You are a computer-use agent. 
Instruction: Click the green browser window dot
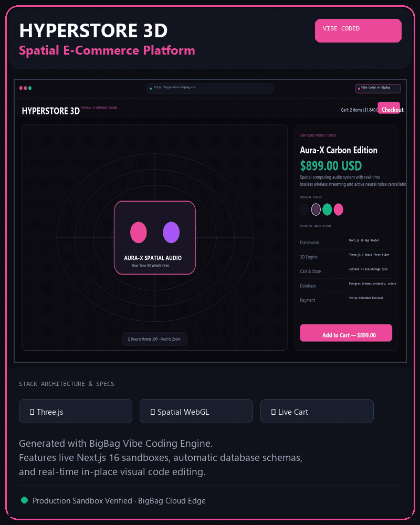click(30, 88)
